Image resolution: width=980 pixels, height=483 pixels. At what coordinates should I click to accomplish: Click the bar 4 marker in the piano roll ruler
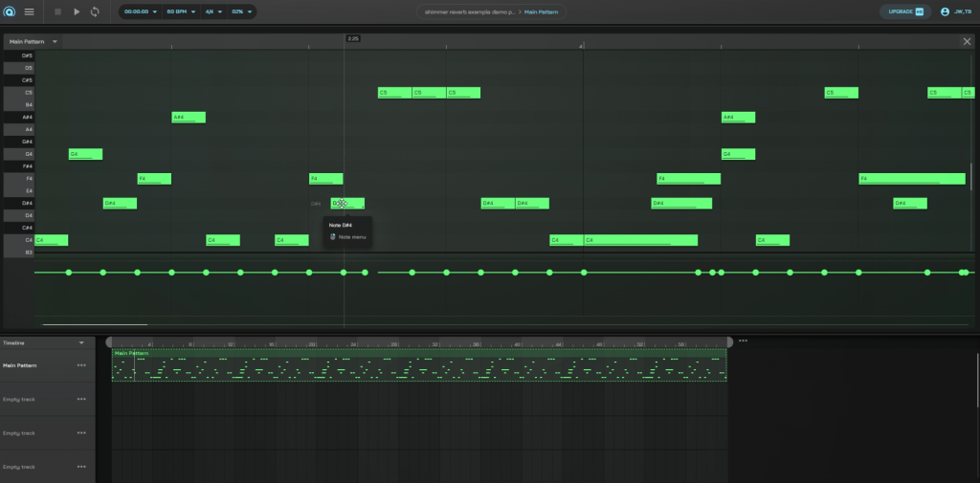581,46
